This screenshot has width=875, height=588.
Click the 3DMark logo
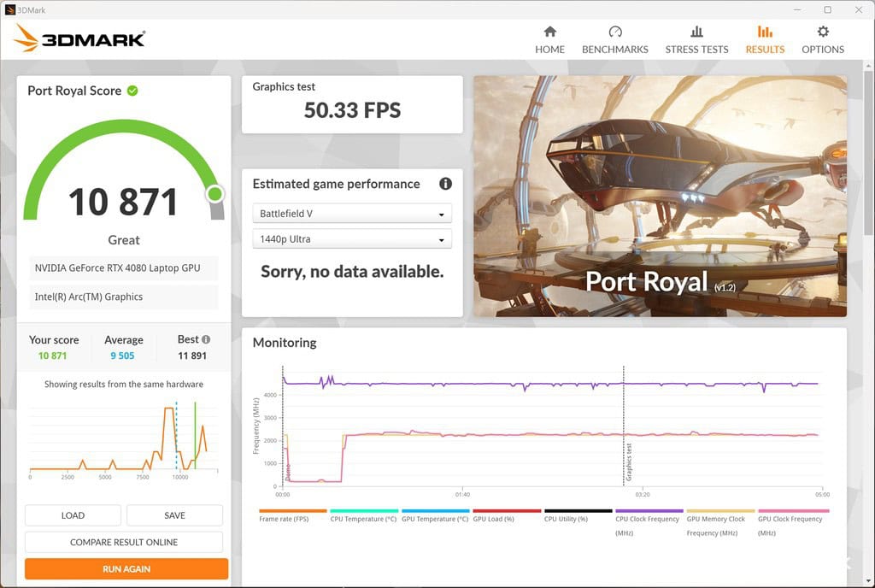(80, 38)
